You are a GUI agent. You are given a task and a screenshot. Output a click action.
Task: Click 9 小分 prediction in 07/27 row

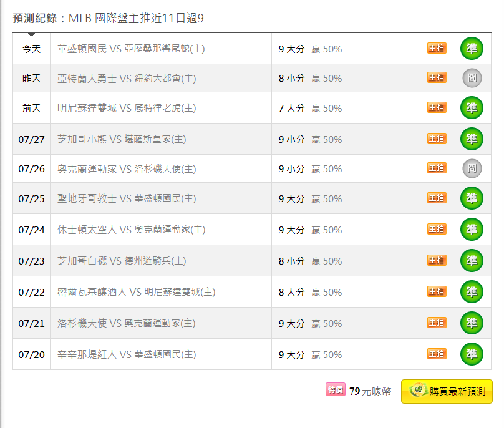click(x=291, y=139)
